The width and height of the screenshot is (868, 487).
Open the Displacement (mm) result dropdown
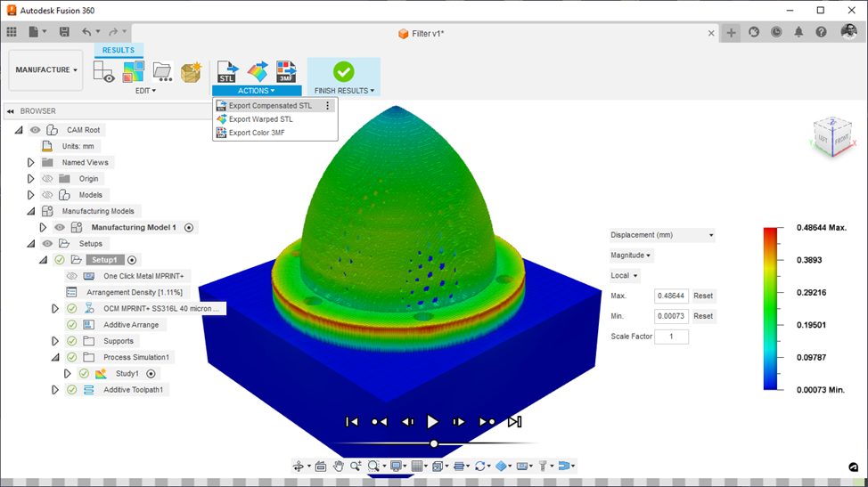click(x=662, y=235)
